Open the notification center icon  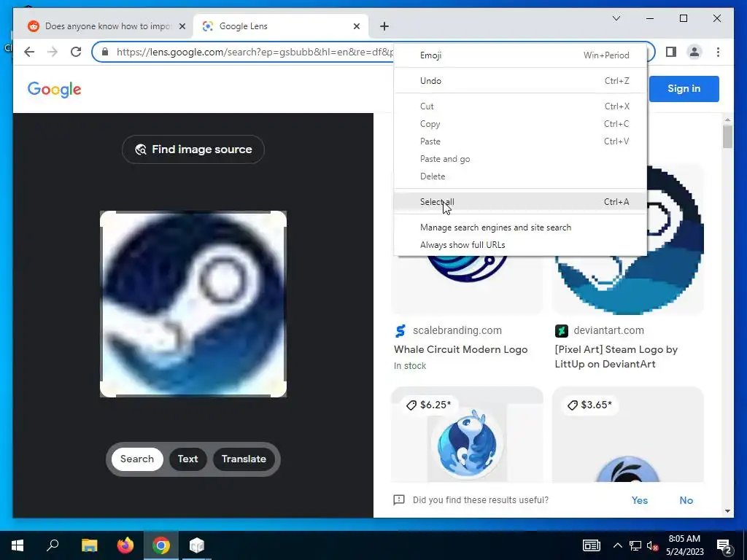724,545
